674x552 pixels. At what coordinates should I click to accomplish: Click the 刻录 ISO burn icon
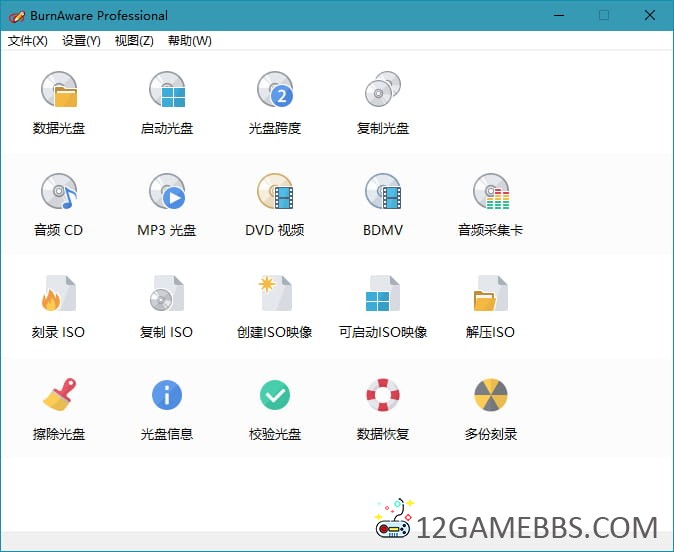59,295
